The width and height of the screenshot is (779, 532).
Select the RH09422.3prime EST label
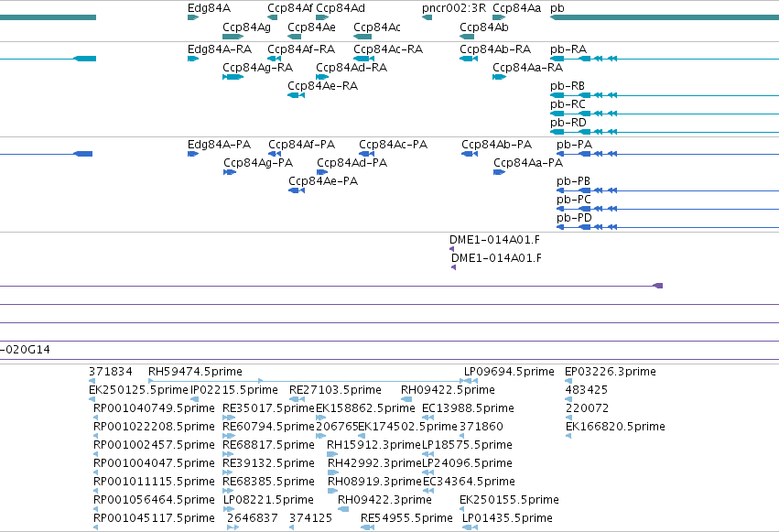(x=385, y=500)
